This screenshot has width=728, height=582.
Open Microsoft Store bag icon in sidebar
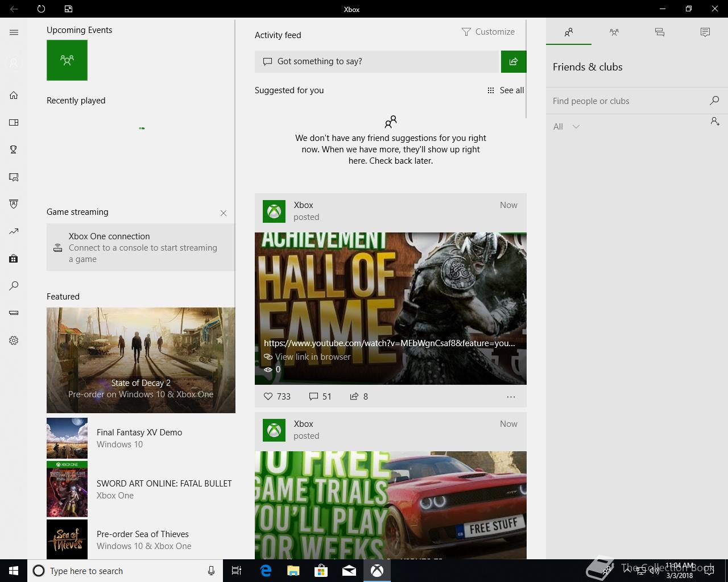[14, 259]
